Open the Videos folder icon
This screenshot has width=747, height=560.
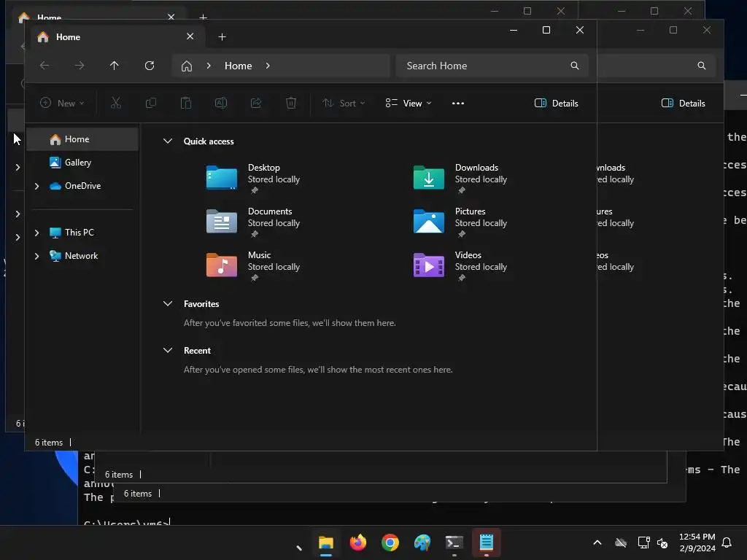tap(429, 265)
